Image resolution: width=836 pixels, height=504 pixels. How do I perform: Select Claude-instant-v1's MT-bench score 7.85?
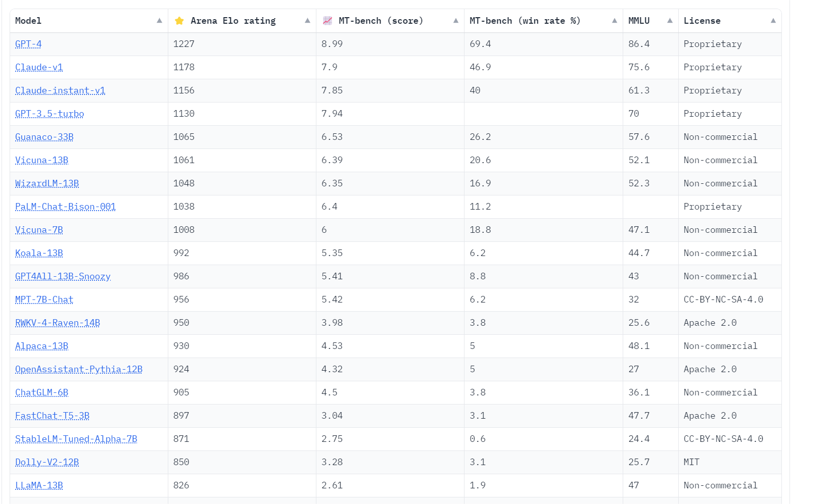pyautogui.click(x=332, y=90)
